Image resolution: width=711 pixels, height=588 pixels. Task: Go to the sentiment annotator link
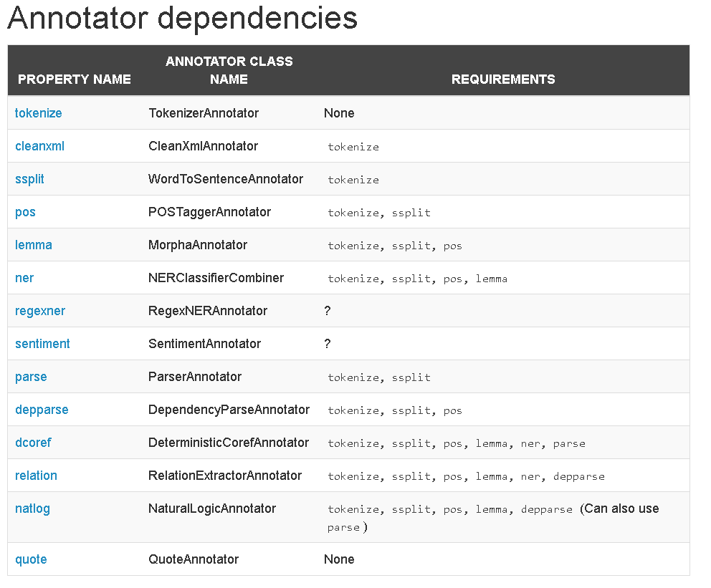click(x=42, y=343)
